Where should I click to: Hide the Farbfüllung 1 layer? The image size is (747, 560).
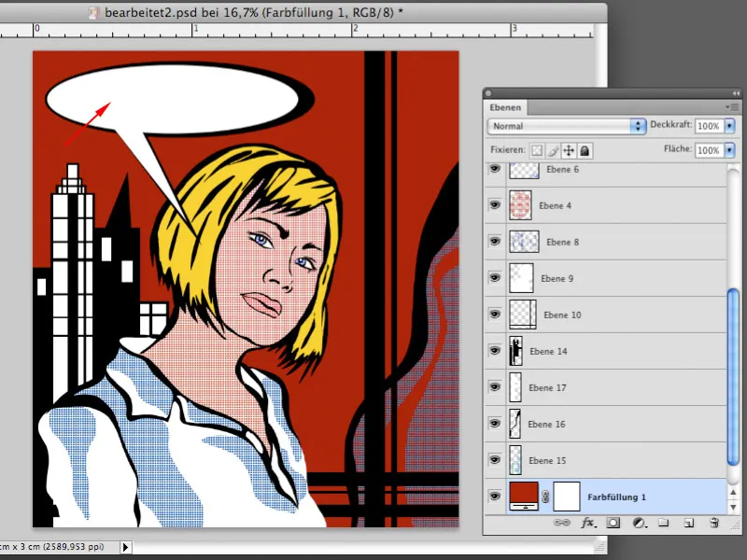coord(495,496)
